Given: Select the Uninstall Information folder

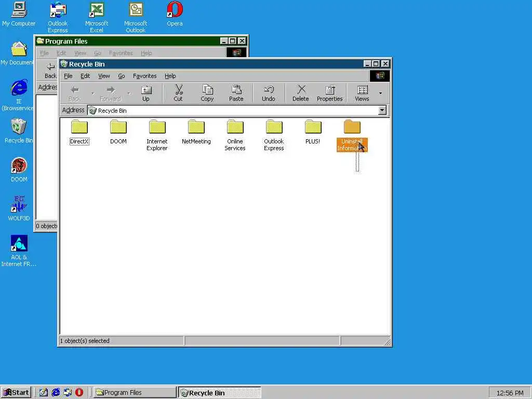Looking at the screenshot, I should (352, 136).
